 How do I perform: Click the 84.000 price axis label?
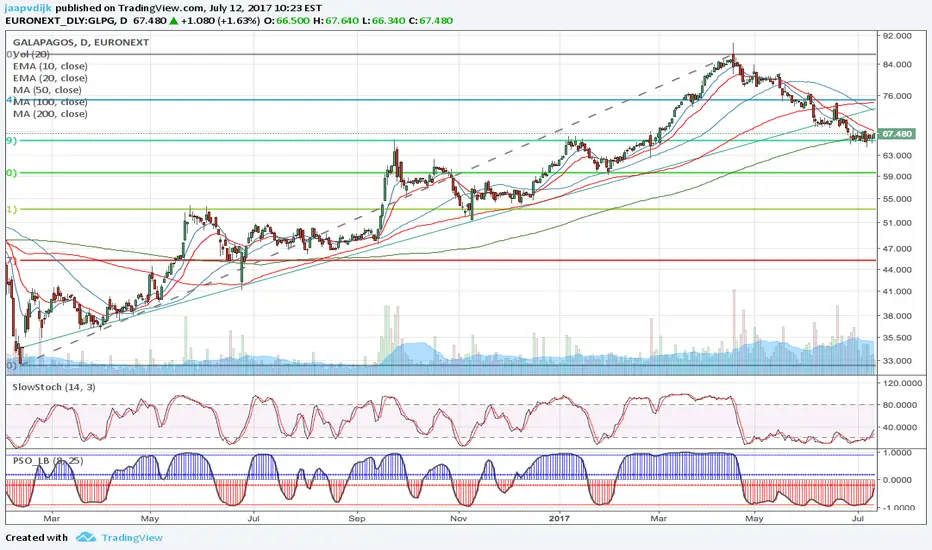click(x=897, y=64)
